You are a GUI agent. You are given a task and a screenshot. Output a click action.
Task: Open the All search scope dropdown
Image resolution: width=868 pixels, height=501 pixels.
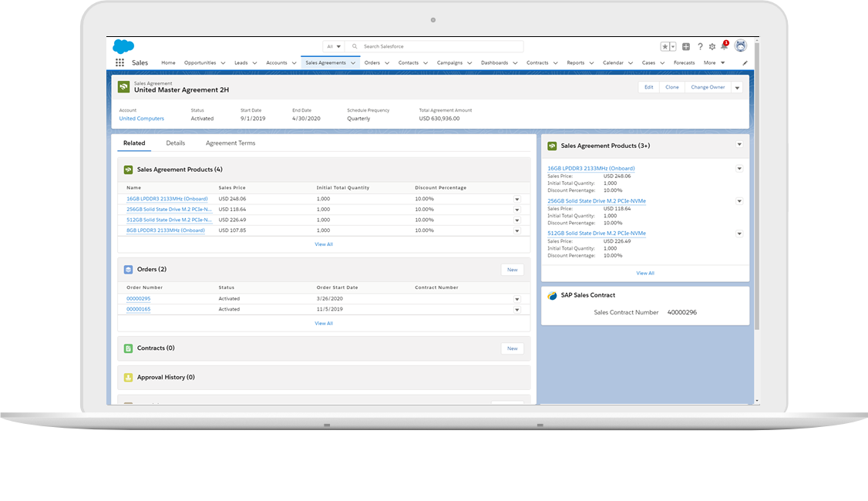pyautogui.click(x=334, y=46)
